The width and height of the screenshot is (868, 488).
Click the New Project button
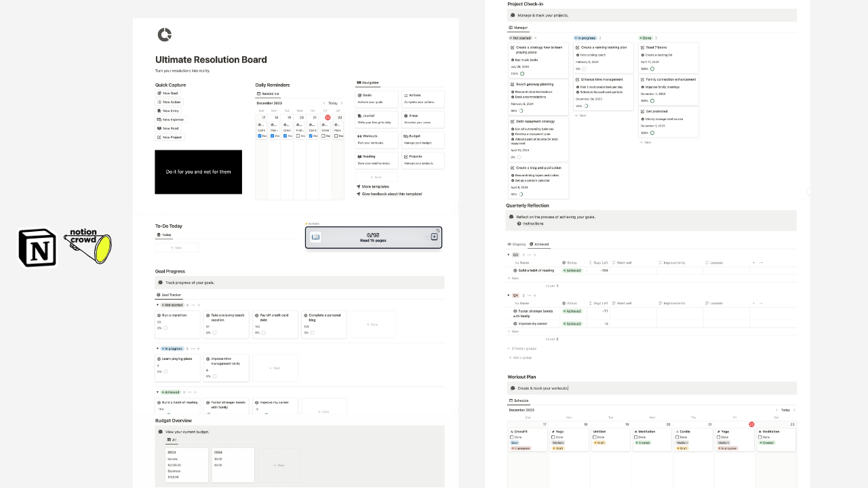(170, 137)
